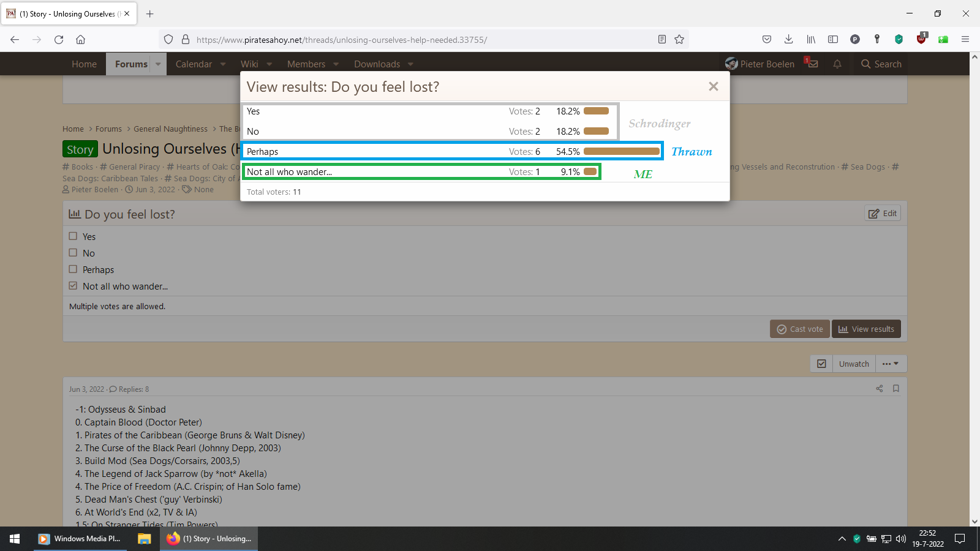Expand Wiki navigation dropdown arrow
The height and width of the screenshot is (551, 980).
point(269,64)
